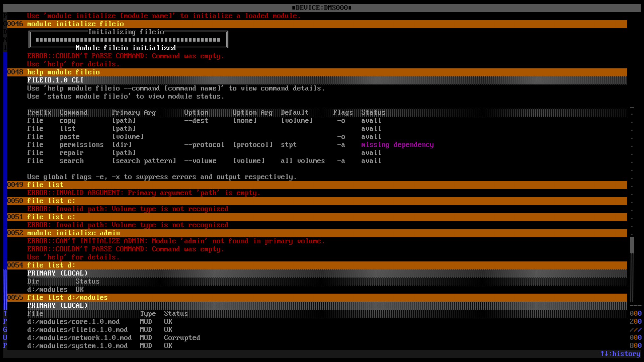Click the 'U' letter in left gutter

tap(5, 338)
